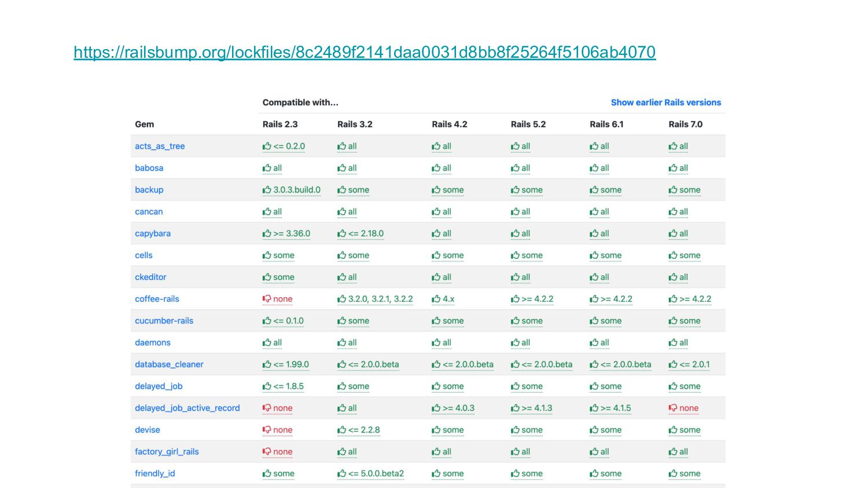868x488 pixels.
Task: Click thumbs-up icon for capybara Rails 3.2
Action: [341, 234]
